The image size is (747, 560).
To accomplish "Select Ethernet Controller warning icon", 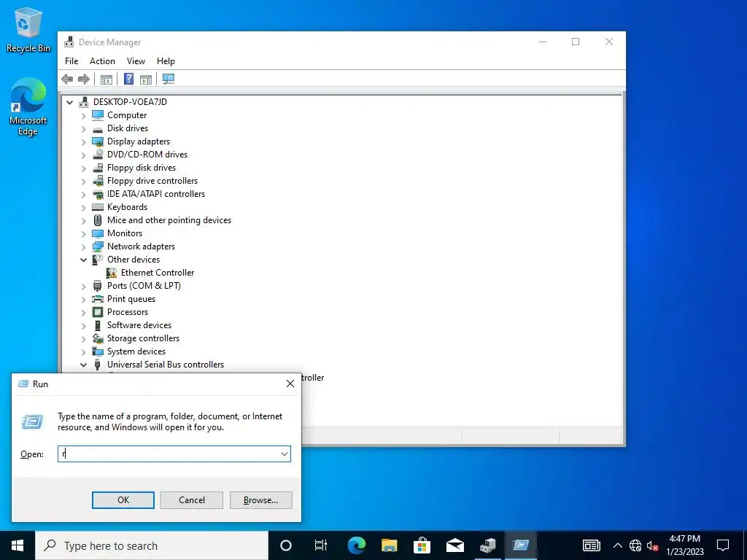I will click(x=112, y=273).
